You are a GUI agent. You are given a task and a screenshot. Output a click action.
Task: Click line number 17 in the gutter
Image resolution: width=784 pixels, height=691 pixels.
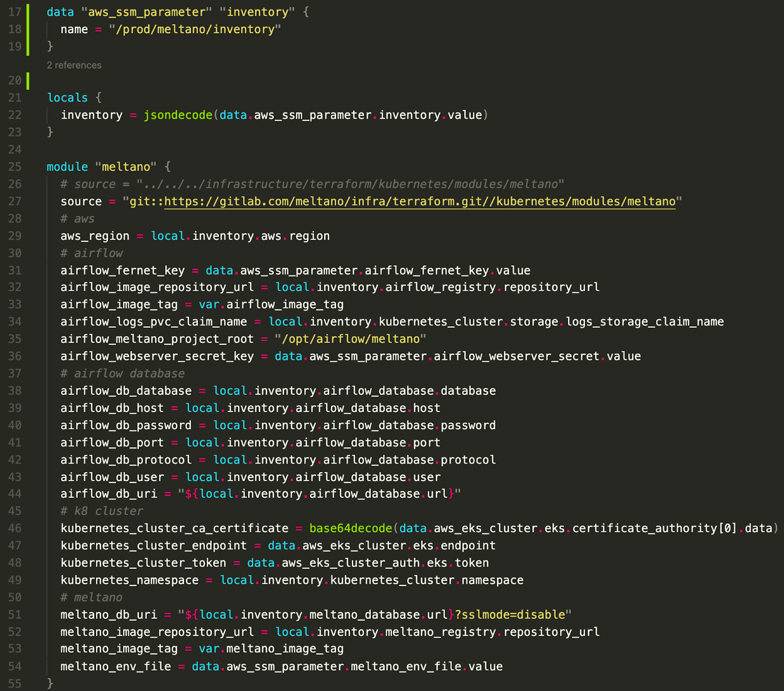[x=14, y=11]
